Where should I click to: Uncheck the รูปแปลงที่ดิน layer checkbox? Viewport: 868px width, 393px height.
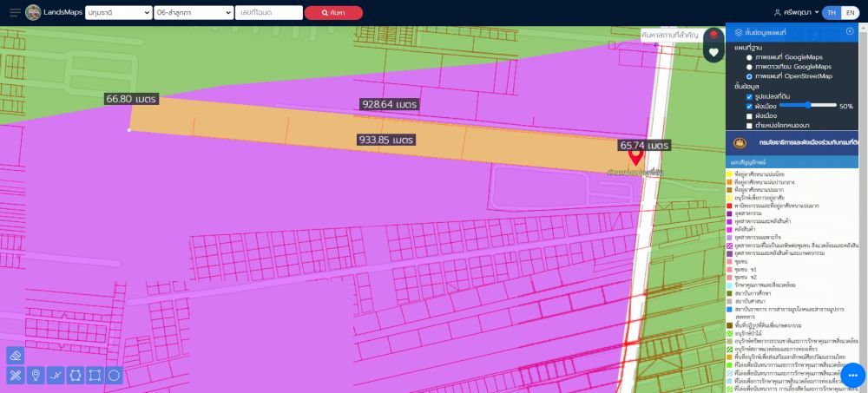point(750,96)
